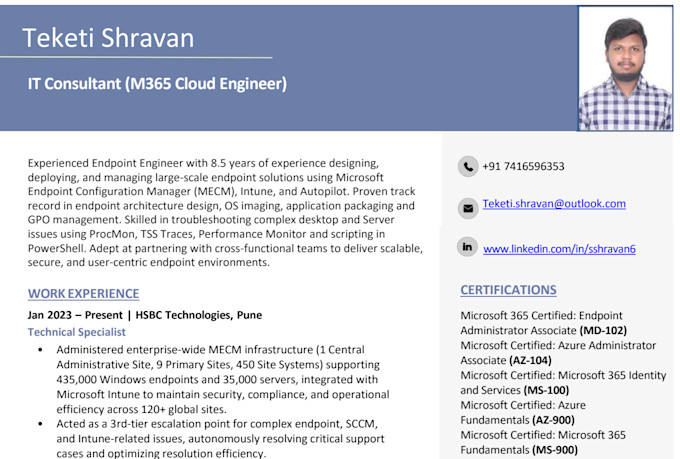
Task: Click the '(MS-900)' certification code
Action: tap(555, 450)
